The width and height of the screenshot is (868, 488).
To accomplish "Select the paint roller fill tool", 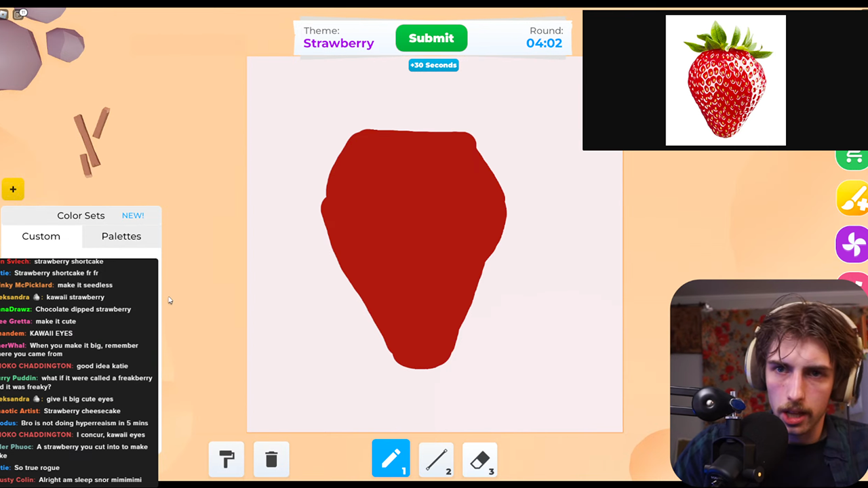I will coord(226,459).
